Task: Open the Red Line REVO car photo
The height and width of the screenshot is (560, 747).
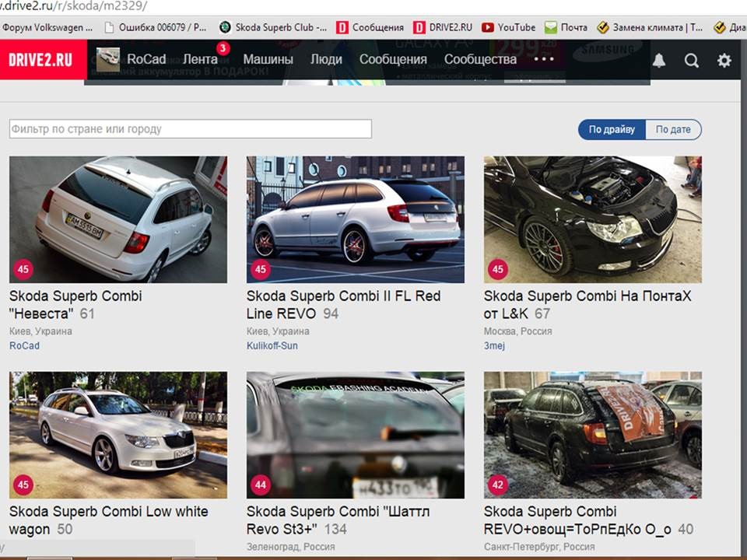Action: tap(356, 219)
